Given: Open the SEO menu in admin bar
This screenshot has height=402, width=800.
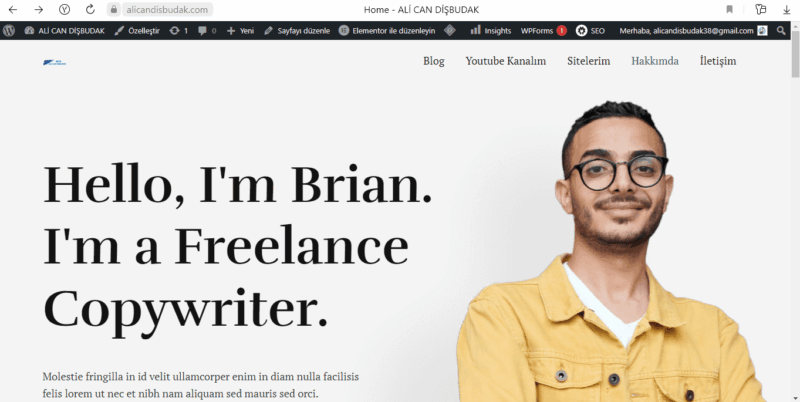Looking at the screenshot, I should (x=590, y=31).
